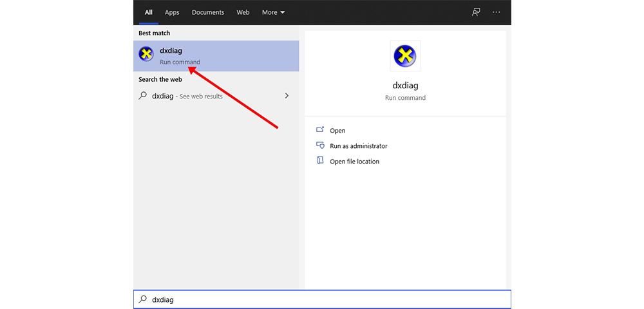Image resolution: width=644 pixels, height=309 pixels.
Task: Click the dxdiag icon in best match
Action: 146,55
